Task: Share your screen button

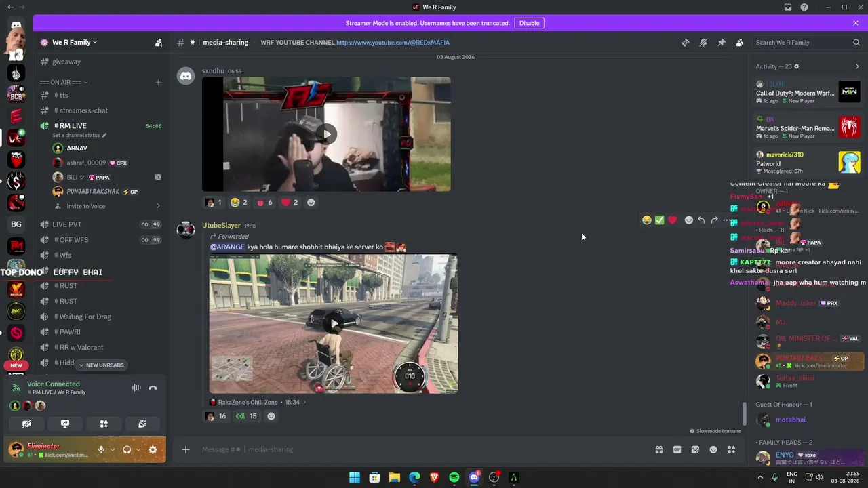Action: point(65,424)
